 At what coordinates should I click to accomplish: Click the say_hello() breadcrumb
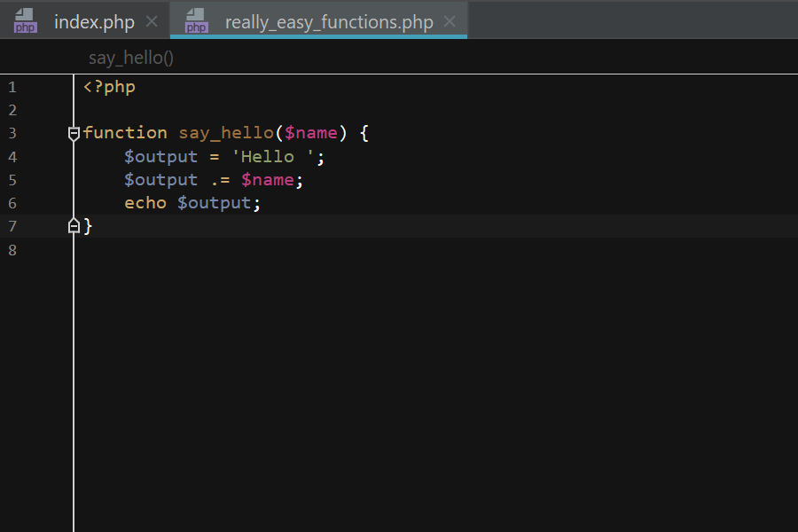coord(131,59)
